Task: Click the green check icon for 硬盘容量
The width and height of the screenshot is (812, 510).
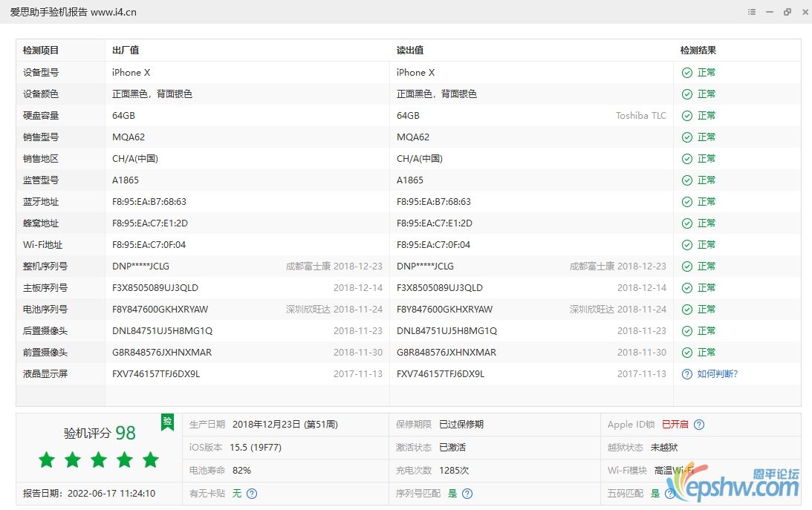Action: click(x=686, y=116)
